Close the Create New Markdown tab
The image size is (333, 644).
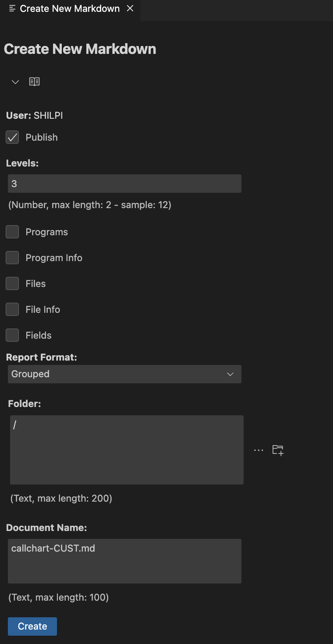tap(130, 9)
